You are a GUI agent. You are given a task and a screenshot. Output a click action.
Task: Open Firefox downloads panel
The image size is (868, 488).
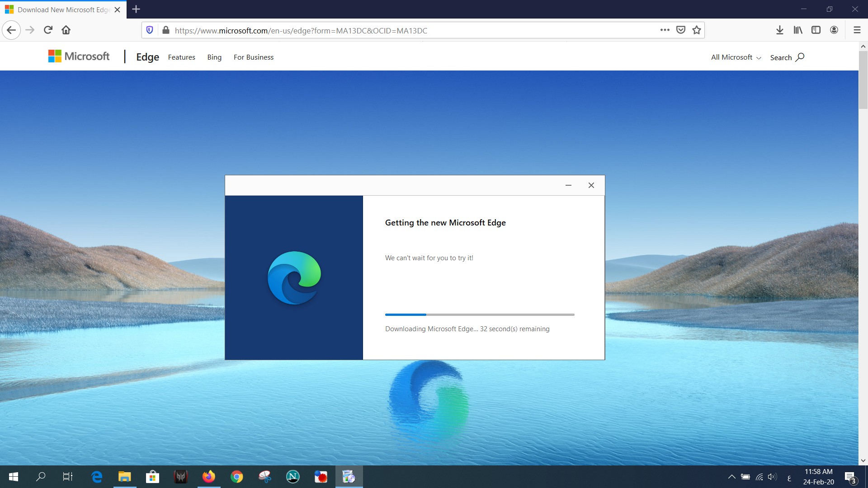[780, 30]
